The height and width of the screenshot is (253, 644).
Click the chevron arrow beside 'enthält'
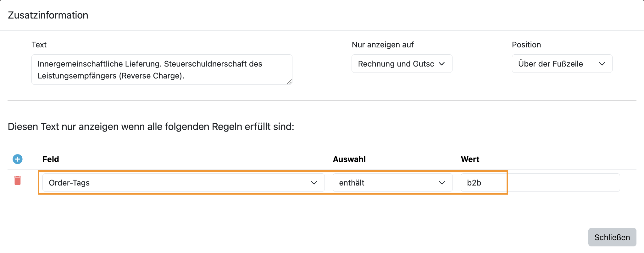point(442,183)
